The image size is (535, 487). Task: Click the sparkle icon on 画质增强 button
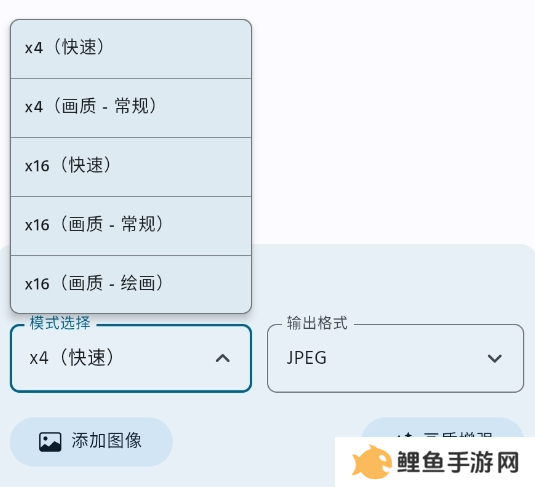405,434
